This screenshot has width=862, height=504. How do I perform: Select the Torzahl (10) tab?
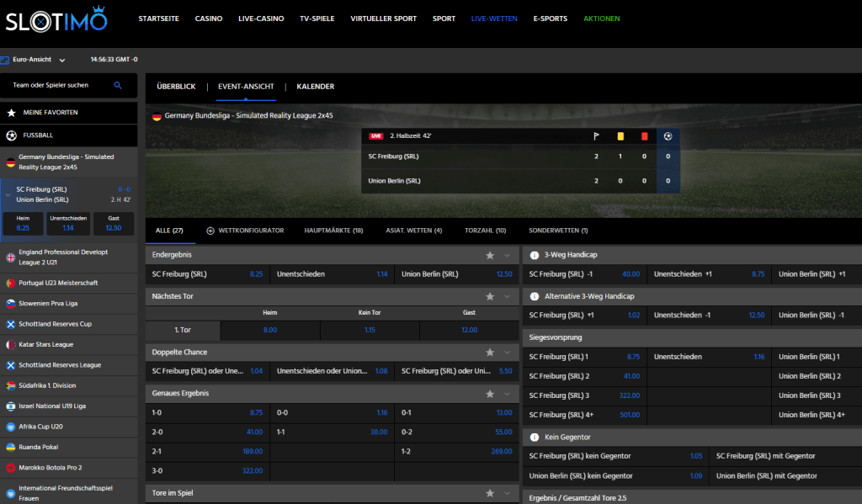click(x=486, y=231)
